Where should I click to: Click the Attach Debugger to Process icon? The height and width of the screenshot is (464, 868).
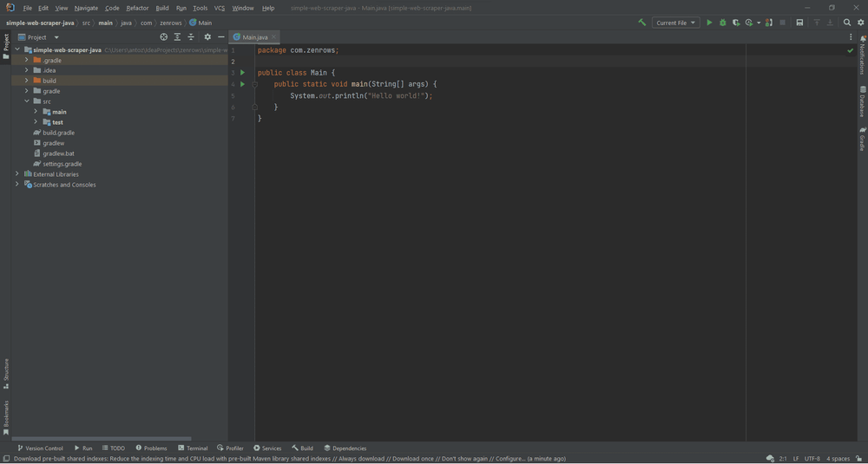(x=769, y=23)
